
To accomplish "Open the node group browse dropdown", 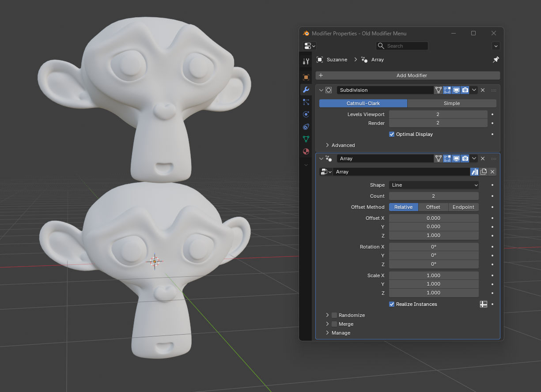I will tap(326, 172).
